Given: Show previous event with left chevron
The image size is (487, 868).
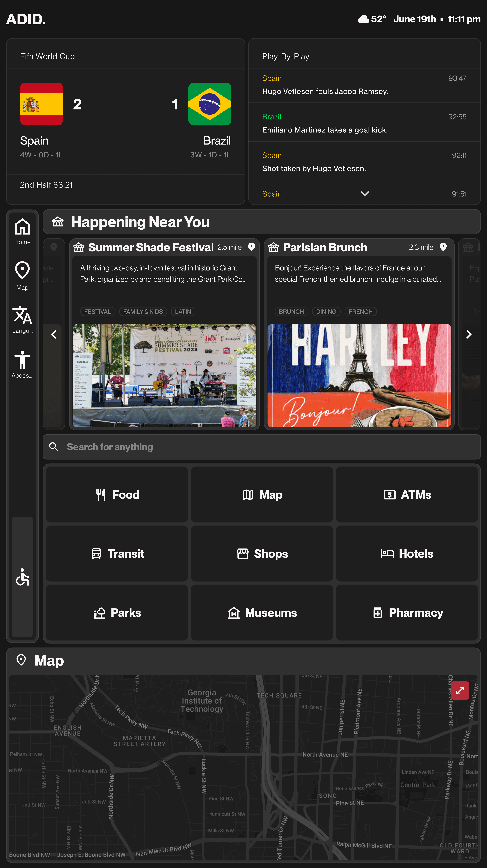Looking at the screenshot, I should click(54, 334).
